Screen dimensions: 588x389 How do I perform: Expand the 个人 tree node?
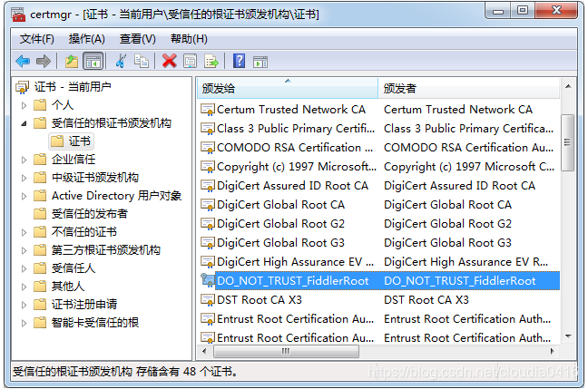[24, 105]
